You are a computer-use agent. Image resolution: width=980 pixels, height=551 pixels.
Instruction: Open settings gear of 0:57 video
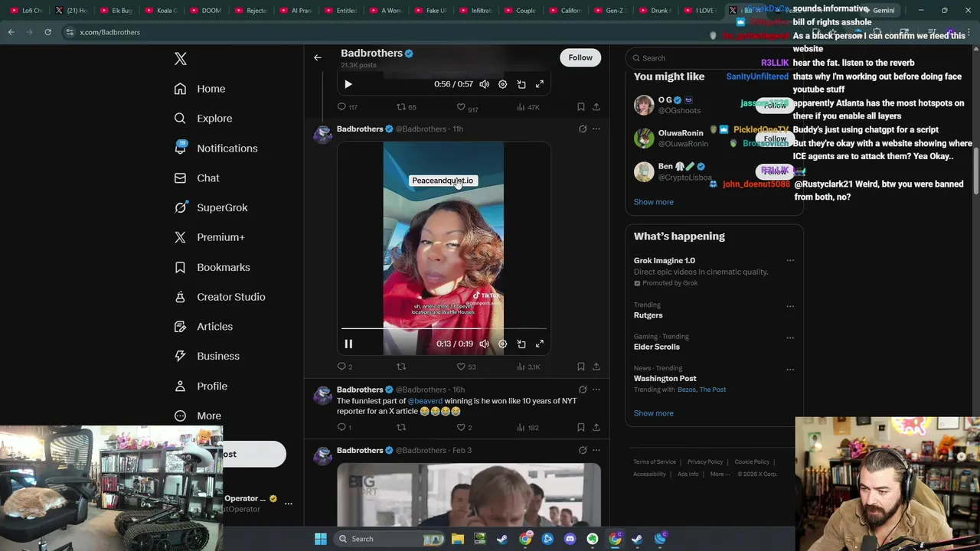point(502,84)
